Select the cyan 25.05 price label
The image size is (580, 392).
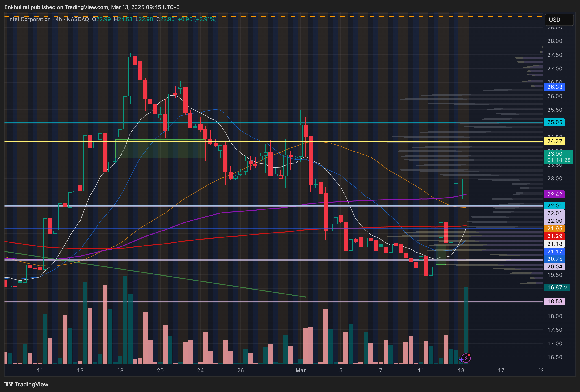click(554, 122)
